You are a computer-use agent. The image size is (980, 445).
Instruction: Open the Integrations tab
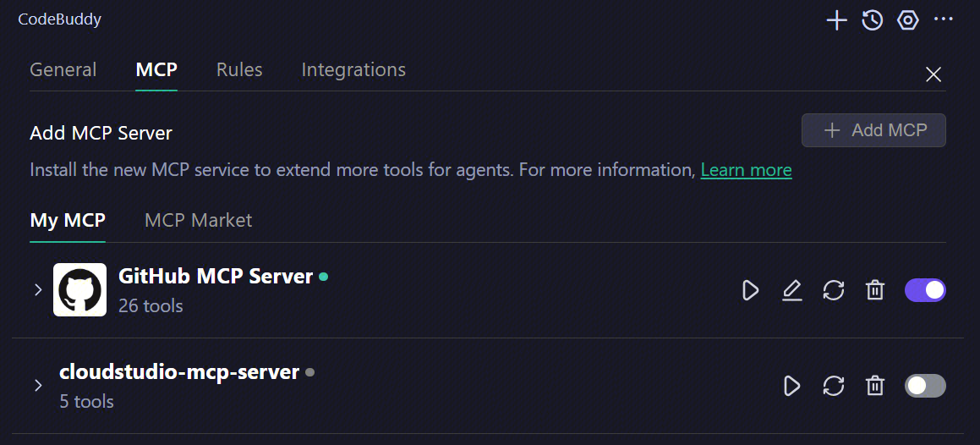tap(353, 70)
